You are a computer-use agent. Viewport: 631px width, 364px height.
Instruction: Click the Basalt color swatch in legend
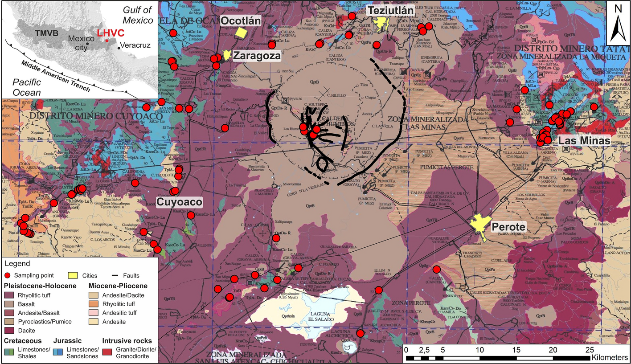point(8,303)
